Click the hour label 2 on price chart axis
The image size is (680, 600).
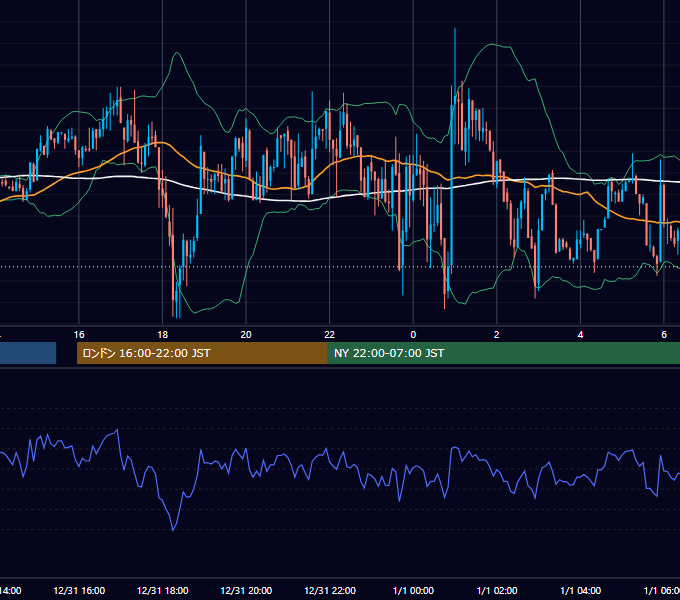click(497, 335)
